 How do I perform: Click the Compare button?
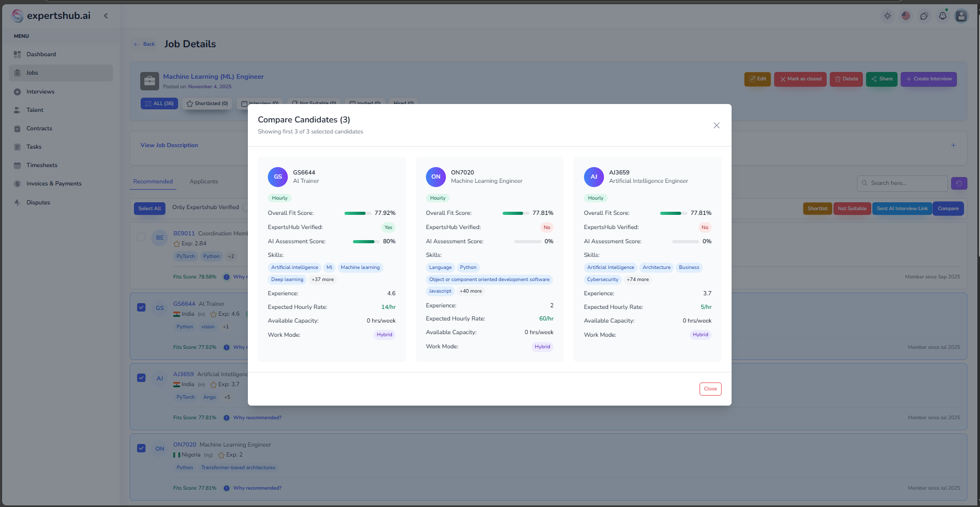(x=948, y=209)
